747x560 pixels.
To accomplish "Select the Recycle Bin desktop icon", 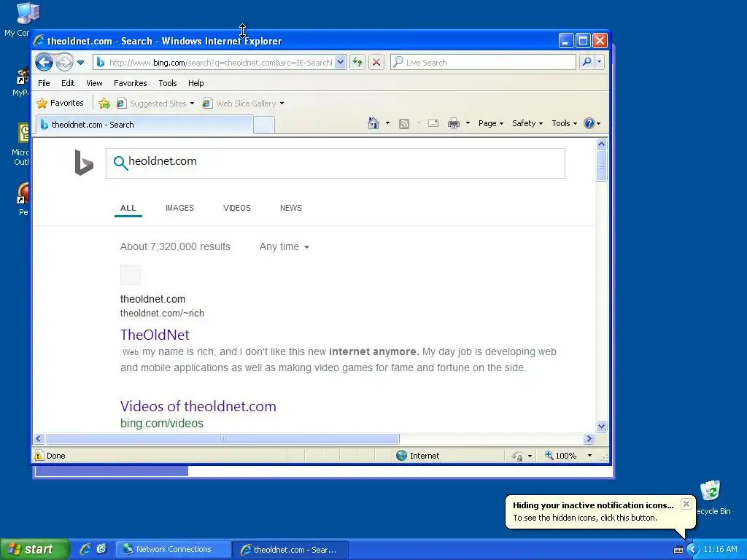I will tap(712, 498).
